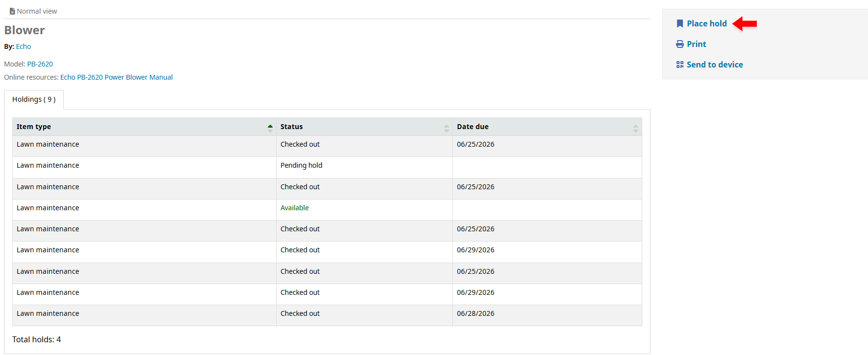Screen dimensions: 868x355
Task: Click the Place hold link
Action: tap(706, 23)
